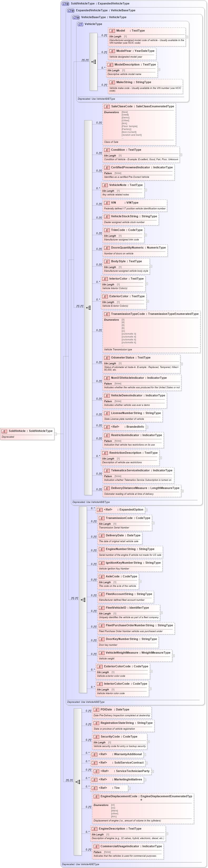Expand the DeliveryDistanceMeasure element
The height and width of the screenshot is (868, 208).
coord(182,491)
